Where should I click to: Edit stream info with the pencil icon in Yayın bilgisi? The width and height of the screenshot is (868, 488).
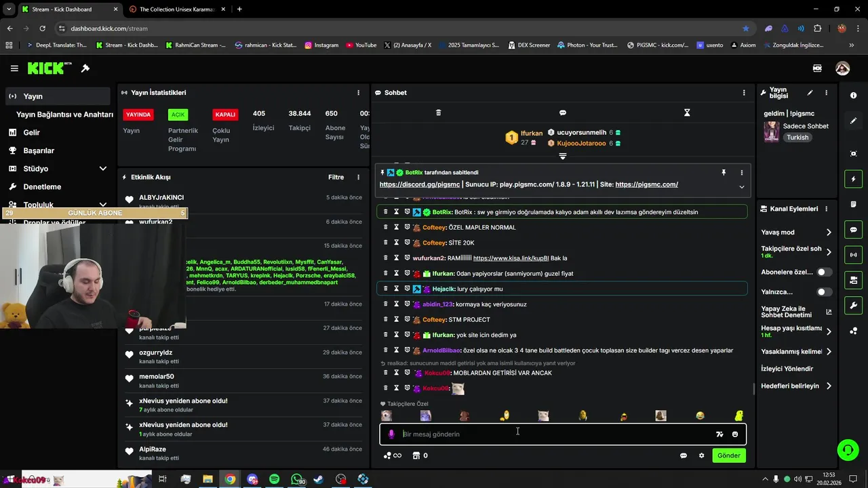tap(810, 93)
